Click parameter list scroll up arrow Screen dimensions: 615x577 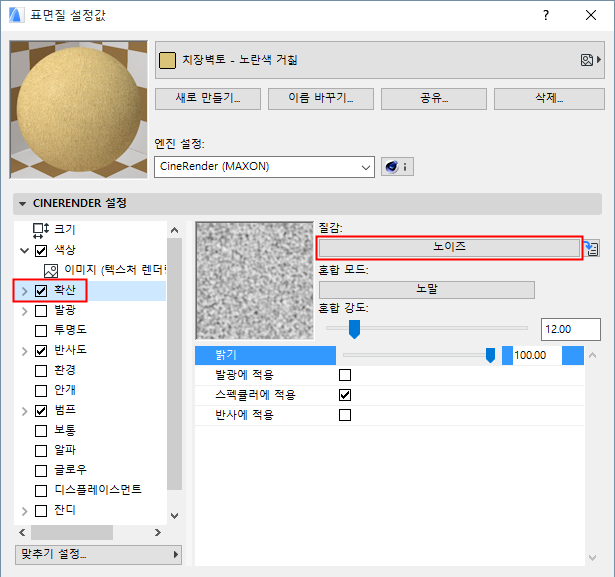click(593, 355)
